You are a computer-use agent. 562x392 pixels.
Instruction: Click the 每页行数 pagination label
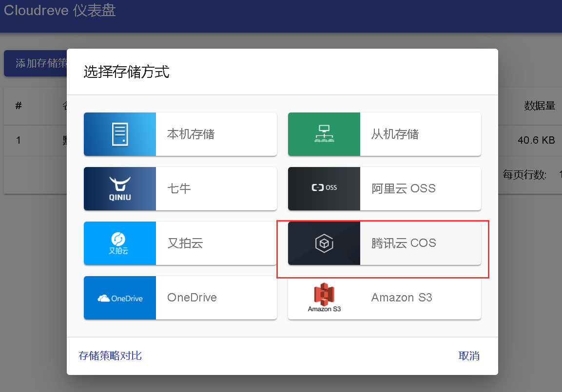pos(524,175)
